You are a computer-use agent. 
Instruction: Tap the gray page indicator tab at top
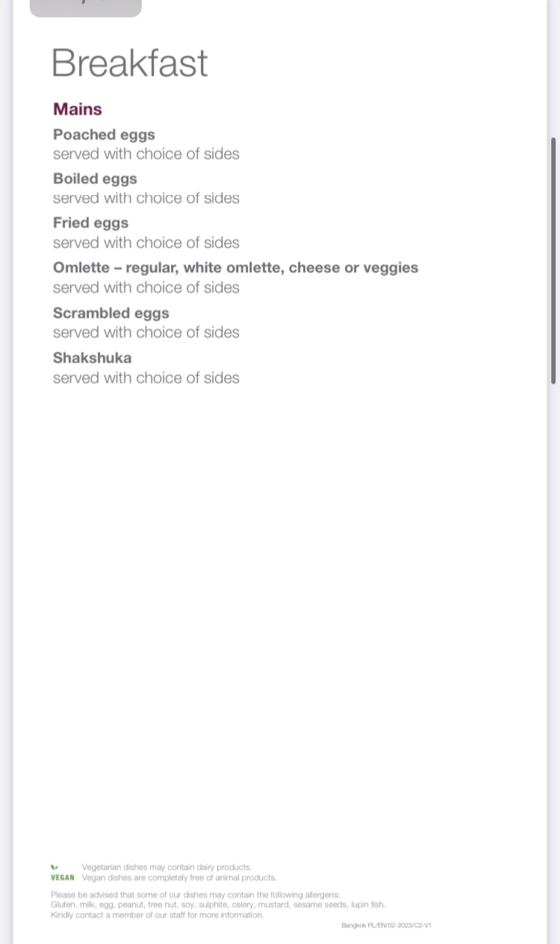click(85, 8)
